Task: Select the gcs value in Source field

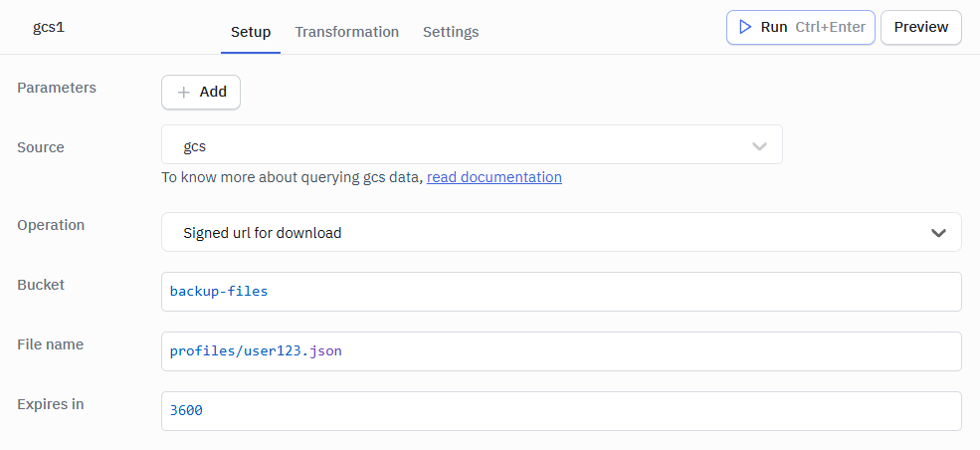Action: click(195, 146)
